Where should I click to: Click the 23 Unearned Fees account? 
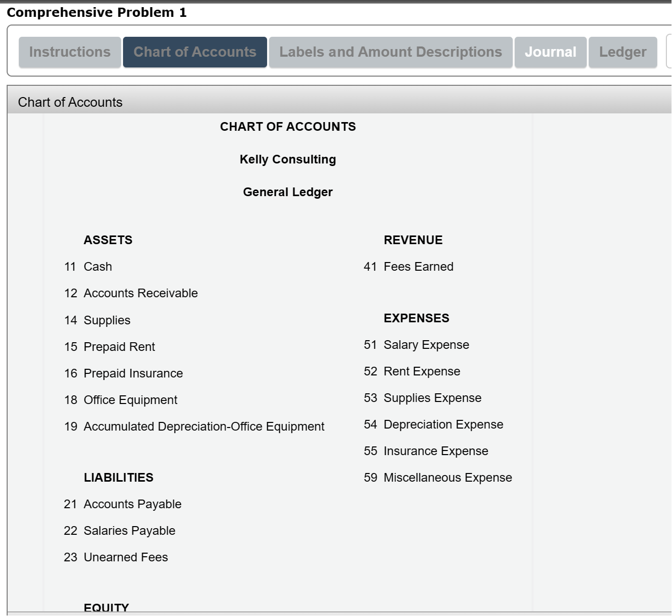coord(115,557)
